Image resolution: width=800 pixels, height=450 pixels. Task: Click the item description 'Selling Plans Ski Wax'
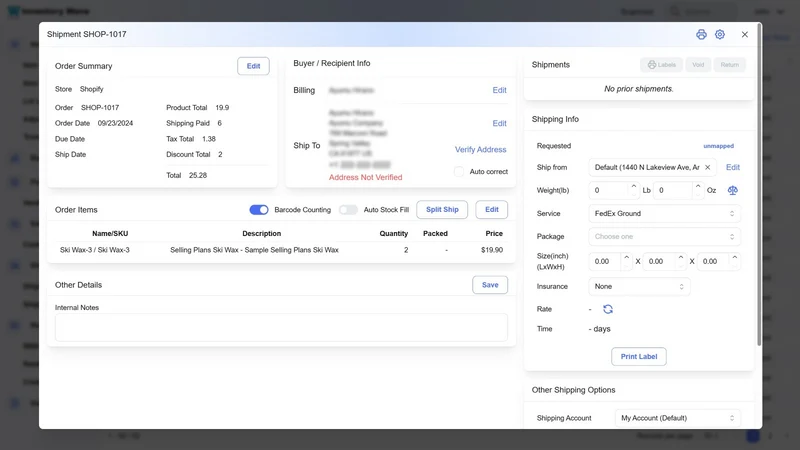point(254,250)
